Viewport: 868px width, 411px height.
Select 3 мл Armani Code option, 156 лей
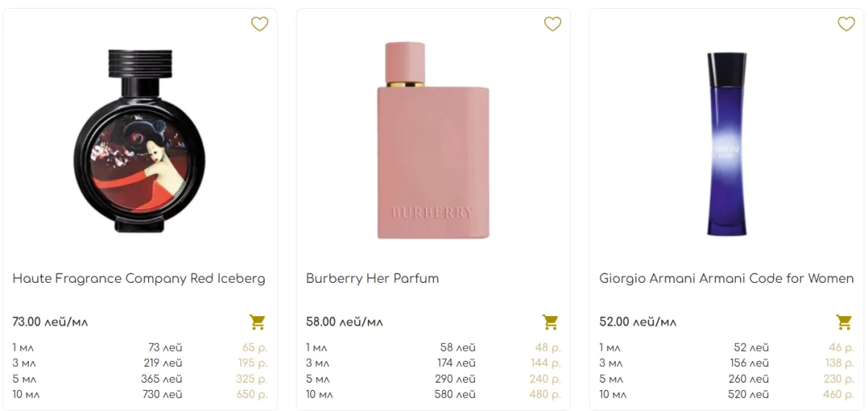726,363
